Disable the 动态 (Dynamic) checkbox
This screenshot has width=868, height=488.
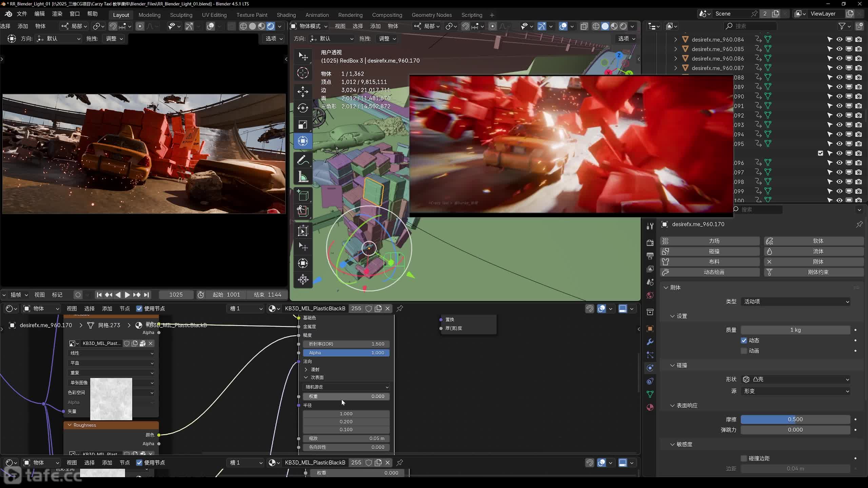pyautogui.click(x=744, y=340)
